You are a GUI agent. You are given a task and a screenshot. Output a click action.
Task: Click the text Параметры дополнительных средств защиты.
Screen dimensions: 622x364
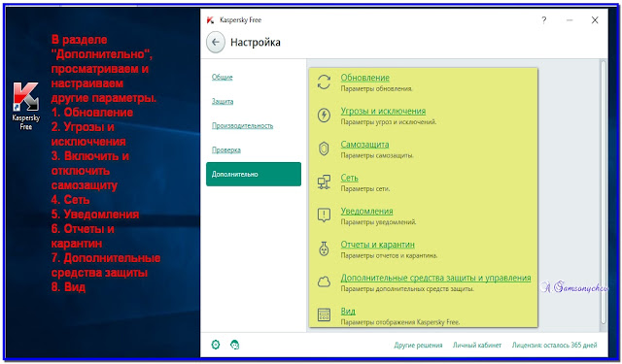(407, 288)
